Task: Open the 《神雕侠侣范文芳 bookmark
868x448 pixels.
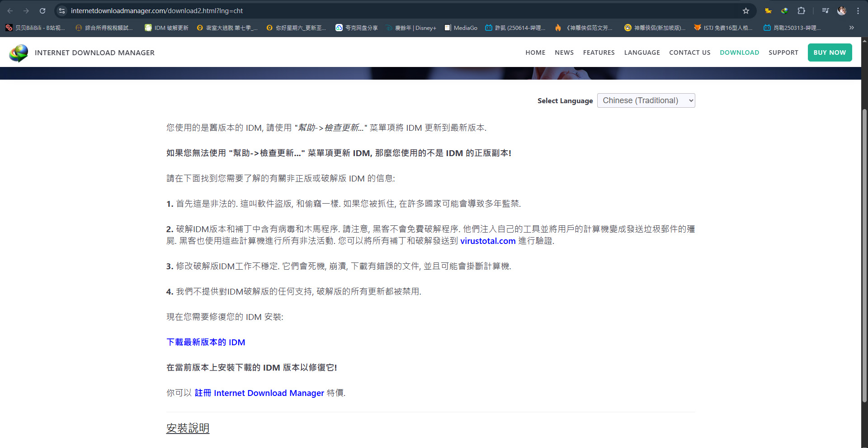Action: 584,28
